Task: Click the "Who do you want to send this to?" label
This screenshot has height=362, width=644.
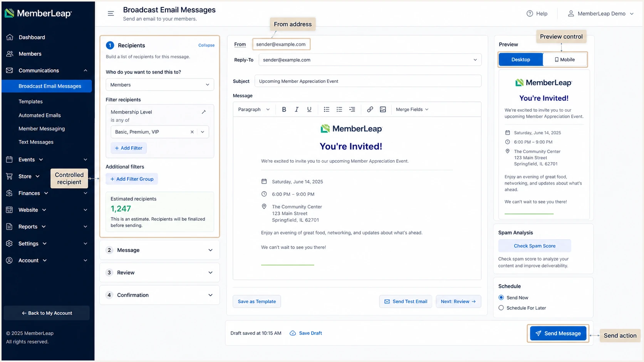Action: [x=143, y=72]
